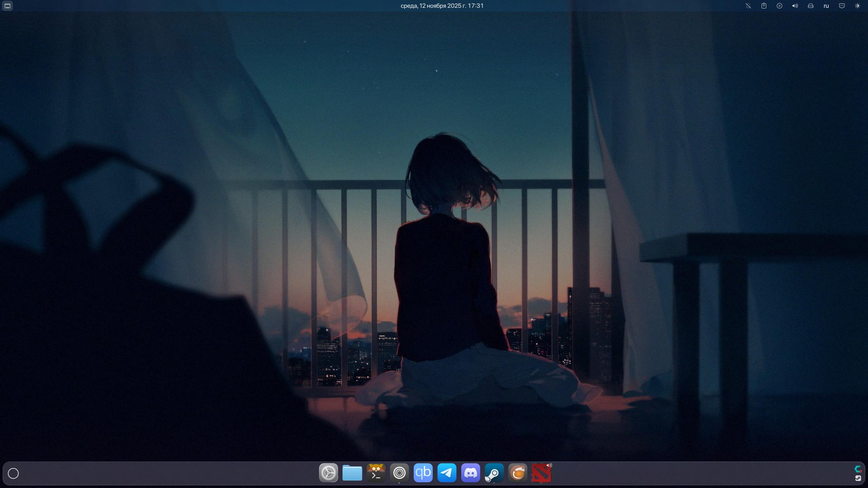The height and width of the screenshot is (488, 868).
Task: Open the concentric-circles app in dock
Action: tap(399, 473)
